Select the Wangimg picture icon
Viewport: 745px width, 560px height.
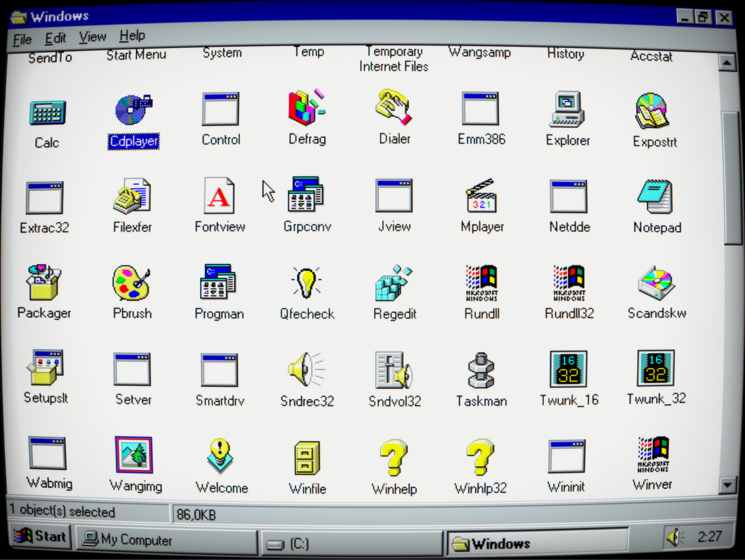click(x=134, y=455)
